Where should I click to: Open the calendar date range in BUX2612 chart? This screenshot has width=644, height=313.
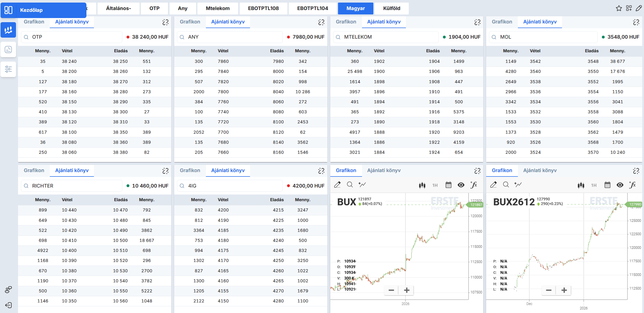(607, 185)
